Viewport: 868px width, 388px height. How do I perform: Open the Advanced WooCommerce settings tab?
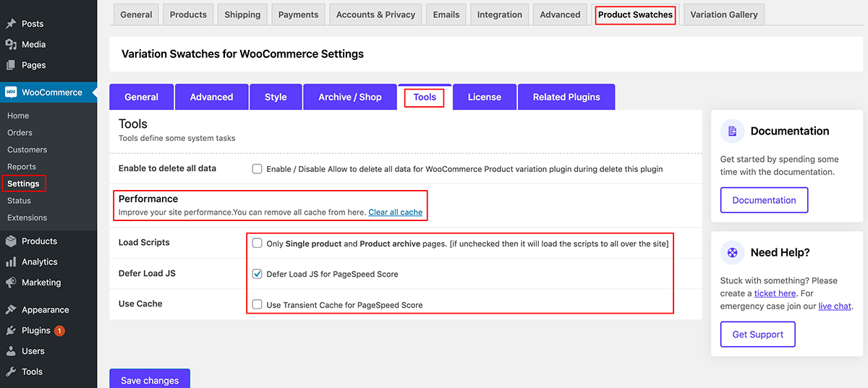tap(561, 14)
